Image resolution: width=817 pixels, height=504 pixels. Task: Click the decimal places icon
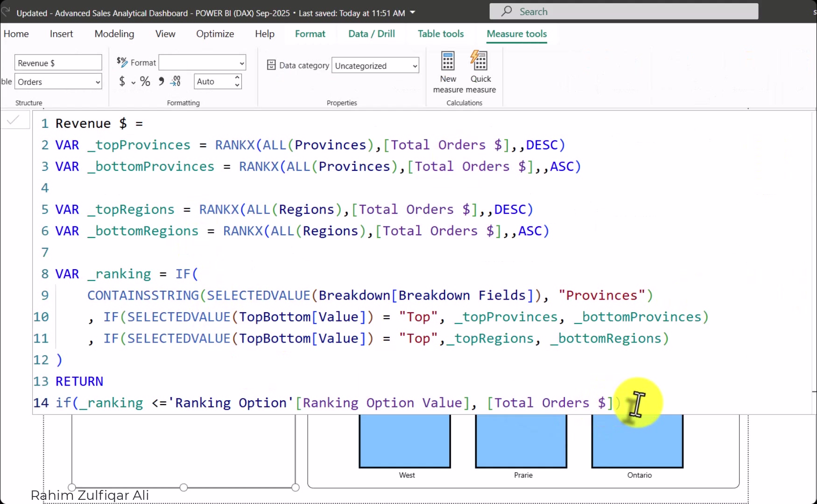pos(176,82)
